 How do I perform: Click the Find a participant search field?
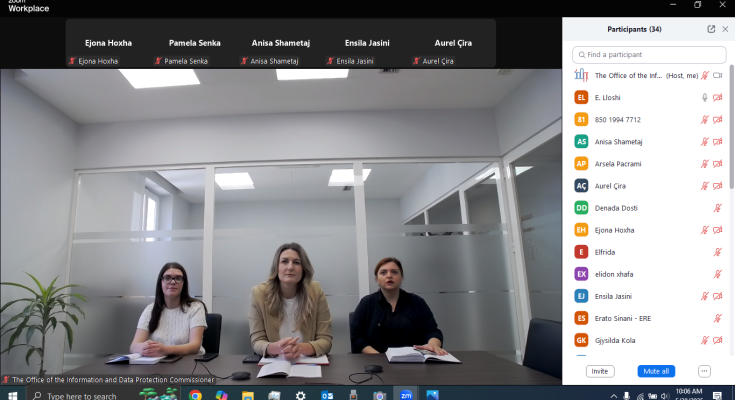[x=648, y=54]
